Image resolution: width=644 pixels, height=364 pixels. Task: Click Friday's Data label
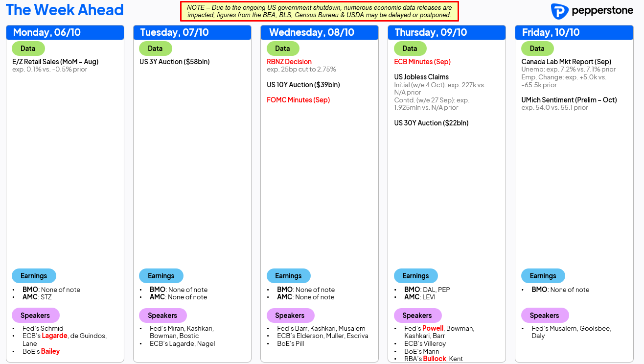[537, 49]
